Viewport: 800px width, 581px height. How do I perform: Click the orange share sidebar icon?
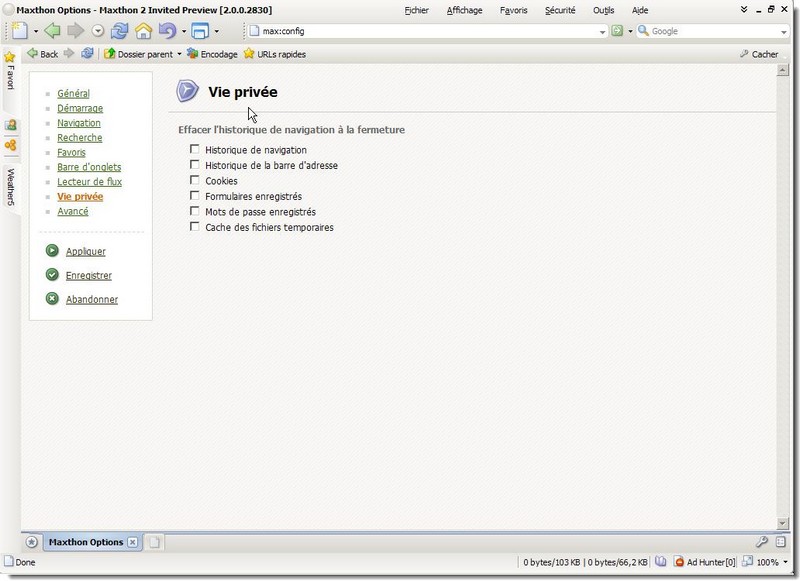pos(10,145)
